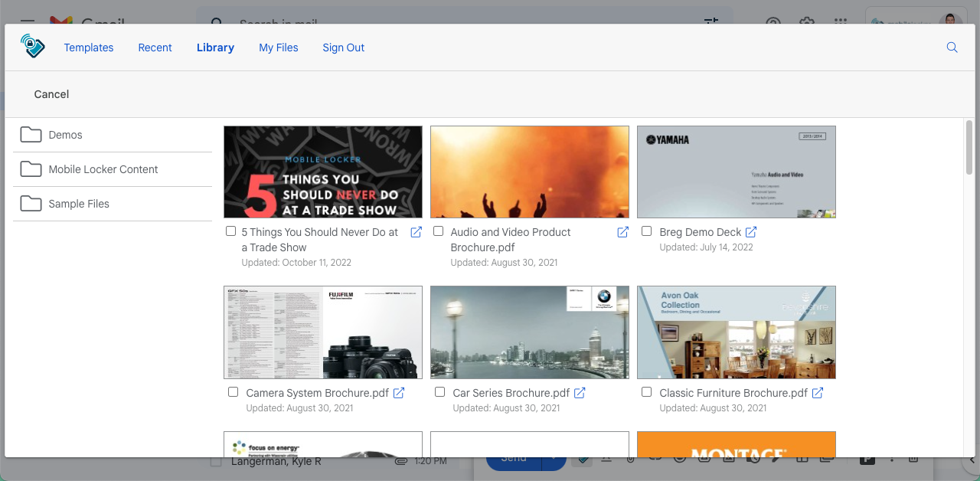Image resolution: width=980 pixels, height=481 pixels.
Task: Open Car Series Brochure external link icon
Action: point(580,393)
